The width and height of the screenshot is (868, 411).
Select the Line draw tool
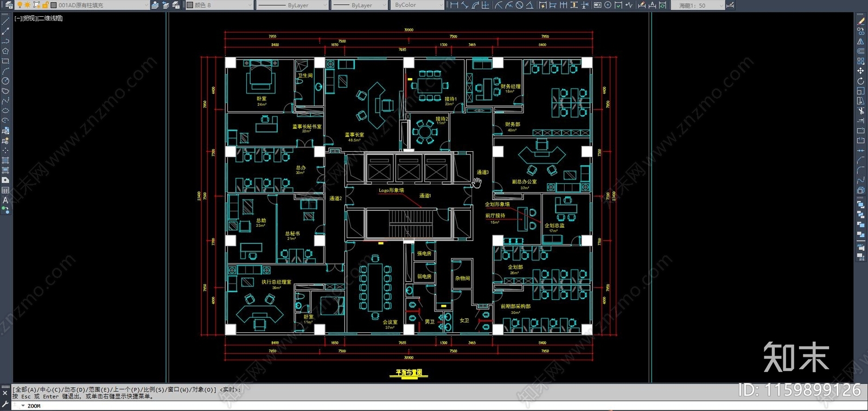point(5,21)
